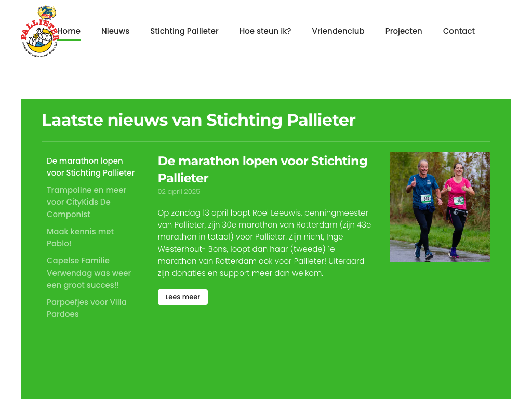
Task: Open the Vriendenclub page
Action: coord(338,31)
